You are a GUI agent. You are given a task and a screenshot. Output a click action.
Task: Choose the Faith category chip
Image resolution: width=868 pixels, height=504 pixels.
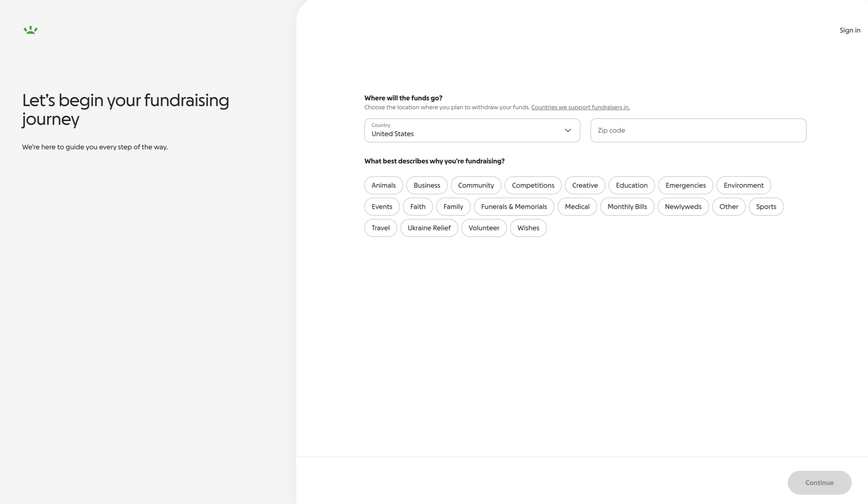click(x=417, y=207)
